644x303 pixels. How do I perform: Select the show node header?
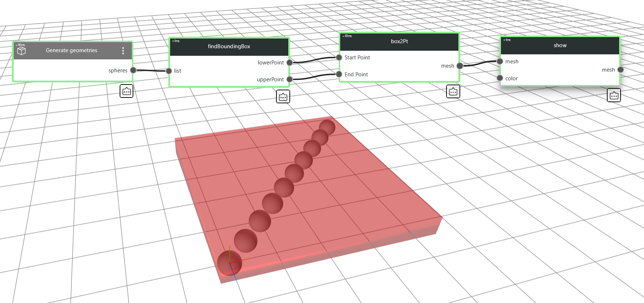pyautogui.click(x=560, y=46)
